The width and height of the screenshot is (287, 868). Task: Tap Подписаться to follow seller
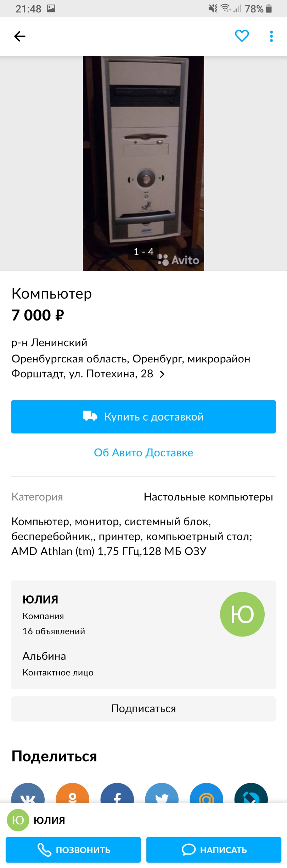click(x=143, y=709)
